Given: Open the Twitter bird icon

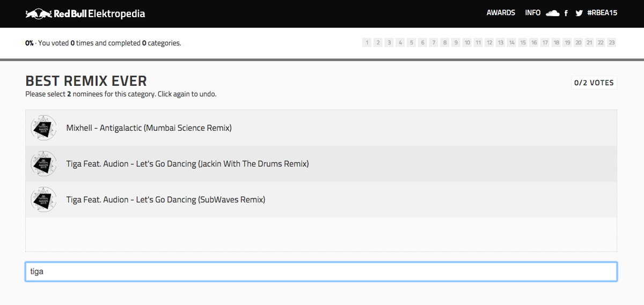Looking at the screenshot, I should (x=579, y=13).
